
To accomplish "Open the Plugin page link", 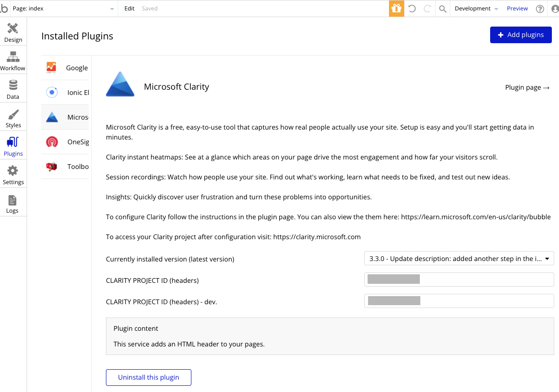I will 527,87.
